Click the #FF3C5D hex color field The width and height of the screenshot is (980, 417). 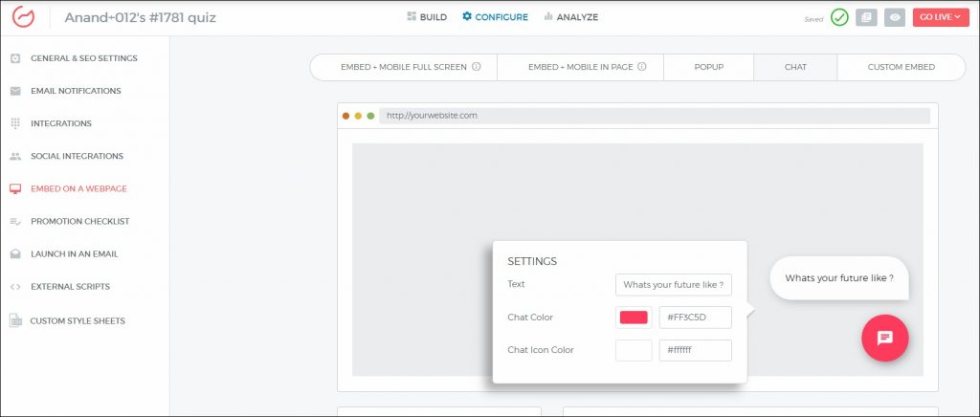pyautogui.click(x=695, y=318)
